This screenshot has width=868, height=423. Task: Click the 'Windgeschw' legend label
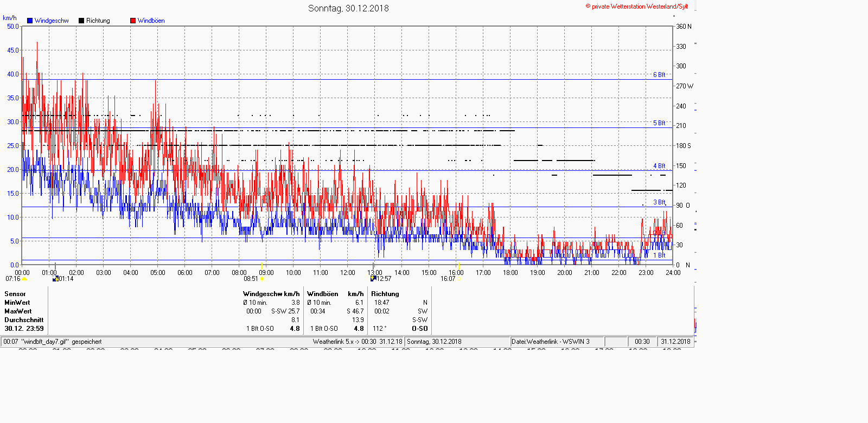(x=52, y=21)
